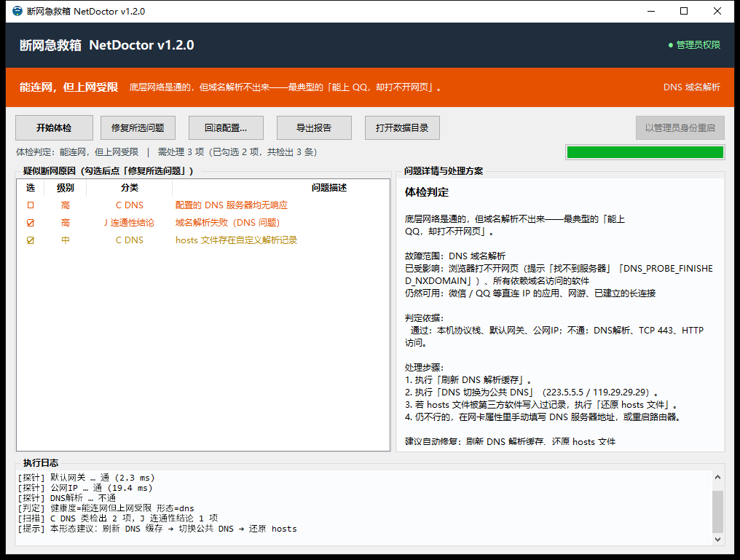This screenshot has width=740, height=560.
Task: Minimize the NetDoctor window
Action: click(651, 11)
